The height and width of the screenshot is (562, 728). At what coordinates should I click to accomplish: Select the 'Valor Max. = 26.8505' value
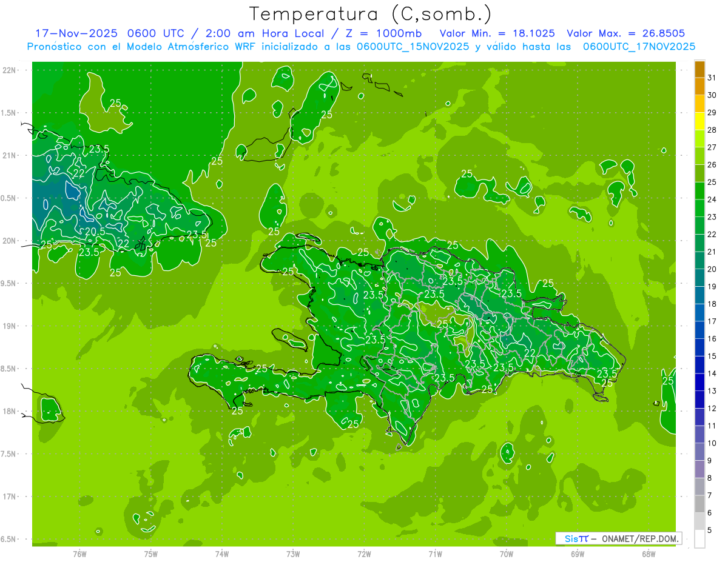click(625, 33)
